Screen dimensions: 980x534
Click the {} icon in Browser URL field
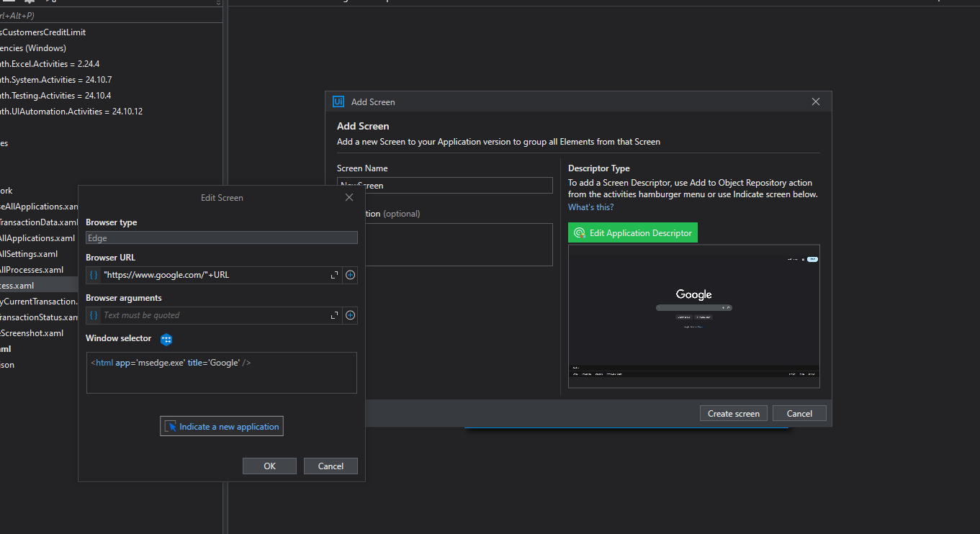[93, 274]
